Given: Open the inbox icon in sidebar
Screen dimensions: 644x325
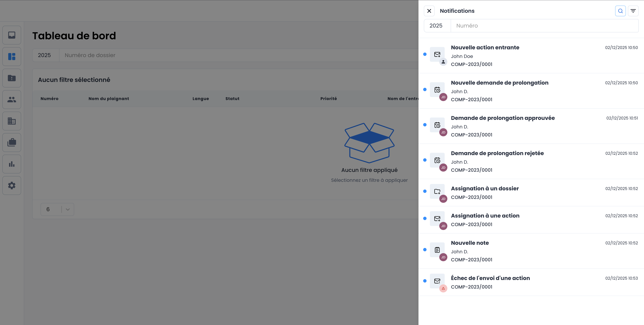Looking at the screenshot, I should pyautogui.click(x=12, y=35).
